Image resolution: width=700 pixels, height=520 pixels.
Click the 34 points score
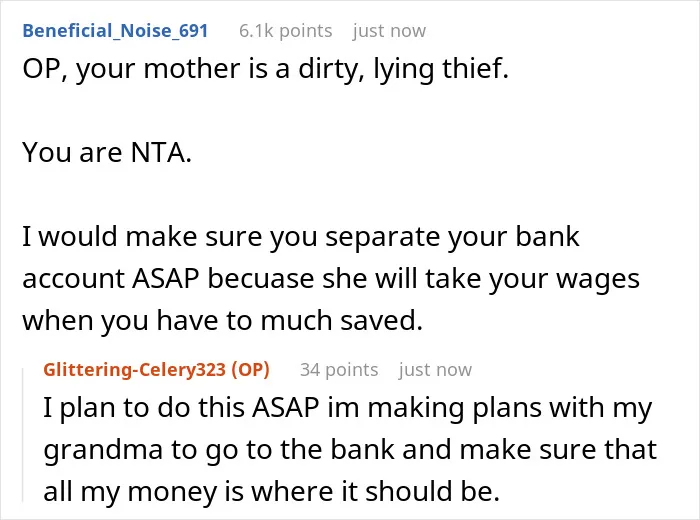tap(339, 370)
